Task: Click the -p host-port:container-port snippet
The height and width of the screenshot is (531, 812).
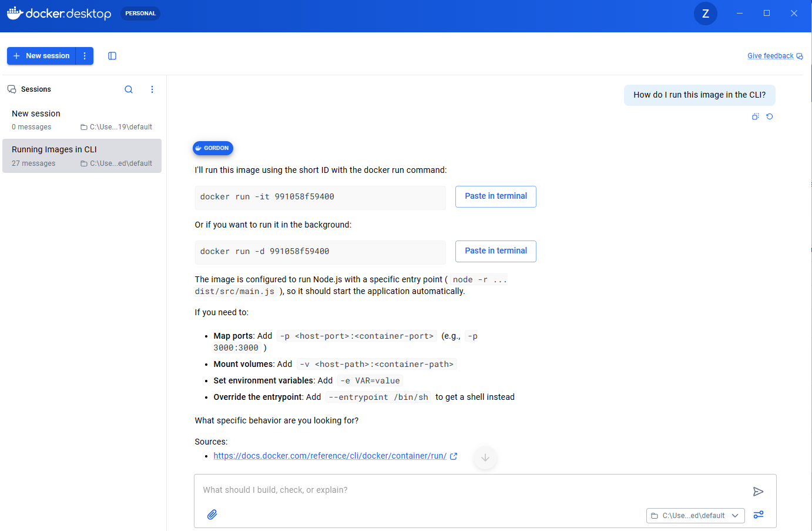Action: pos(357,336)
